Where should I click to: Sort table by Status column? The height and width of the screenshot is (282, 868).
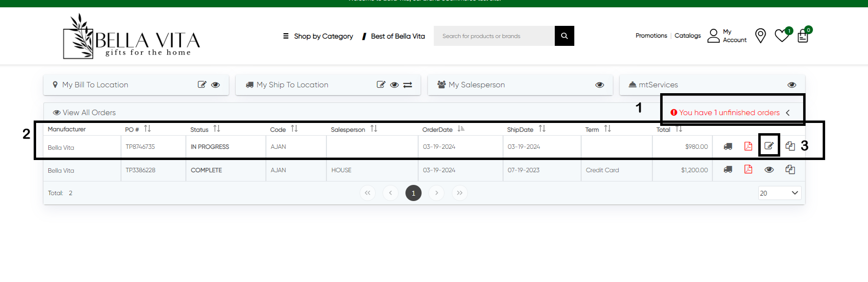click(x=217, y=129)
